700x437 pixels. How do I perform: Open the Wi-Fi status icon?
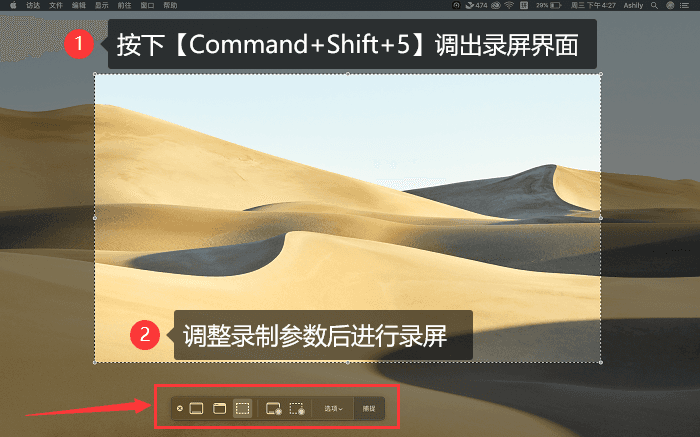pyautogui.click(x=509, y=5)
